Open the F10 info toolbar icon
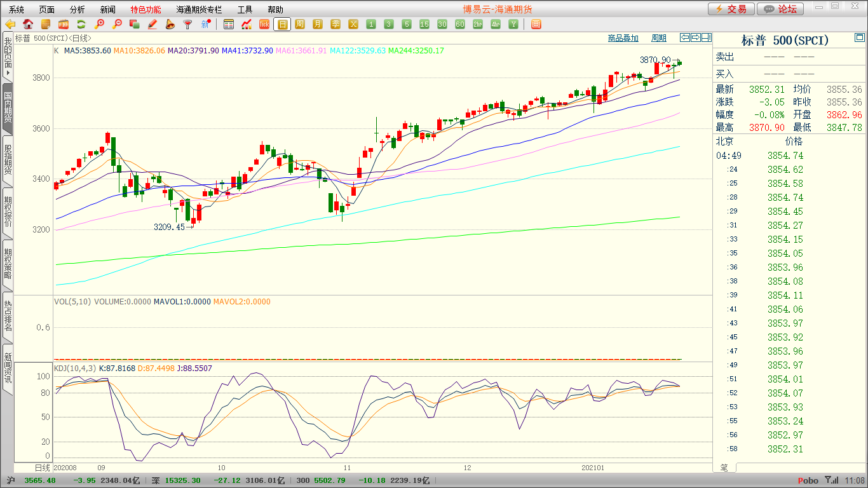Viewport: 868px width, 488px height. pyautogui.click(x=64, y=24)
